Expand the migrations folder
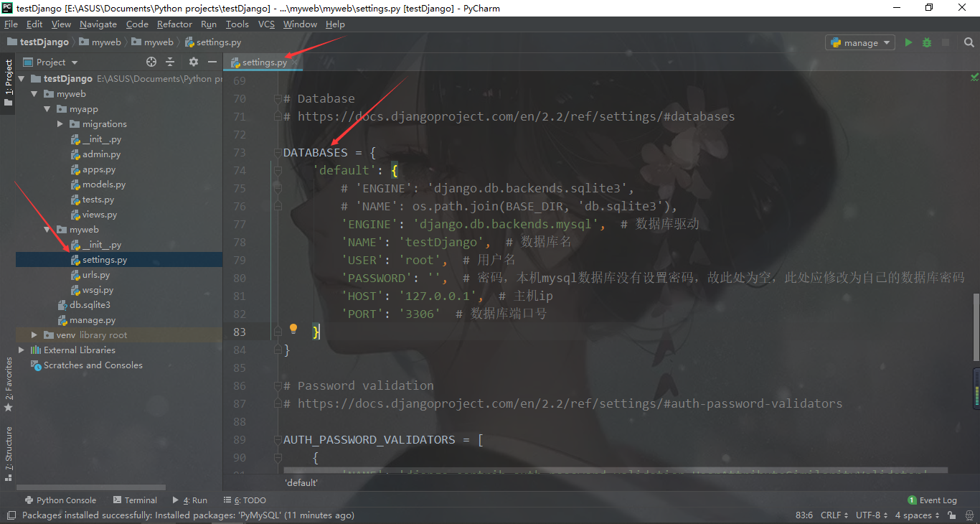This screenshot has width=980, height=524. pos(60,124)
